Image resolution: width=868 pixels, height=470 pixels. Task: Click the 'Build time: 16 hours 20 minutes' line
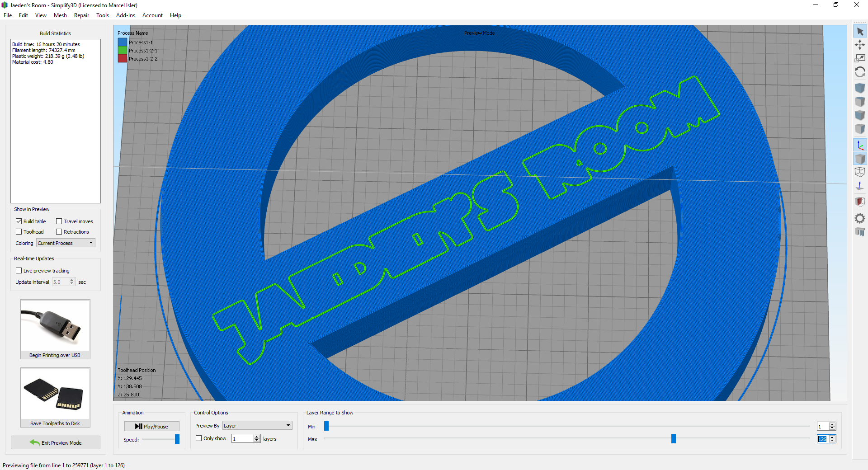pos(46,44)
